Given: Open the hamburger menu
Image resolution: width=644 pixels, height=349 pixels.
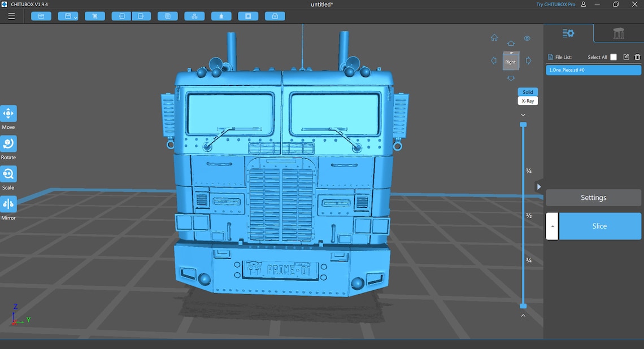Looking at the screenshot, I should (11, 16).
